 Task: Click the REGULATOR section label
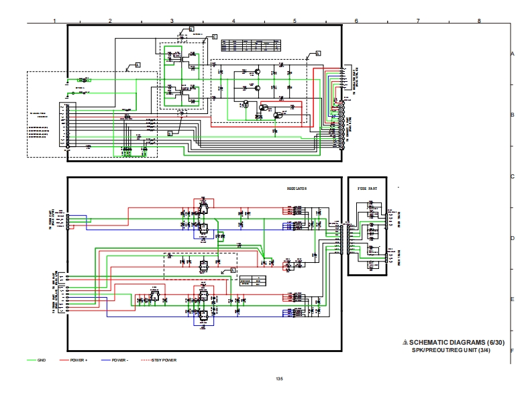296,188
